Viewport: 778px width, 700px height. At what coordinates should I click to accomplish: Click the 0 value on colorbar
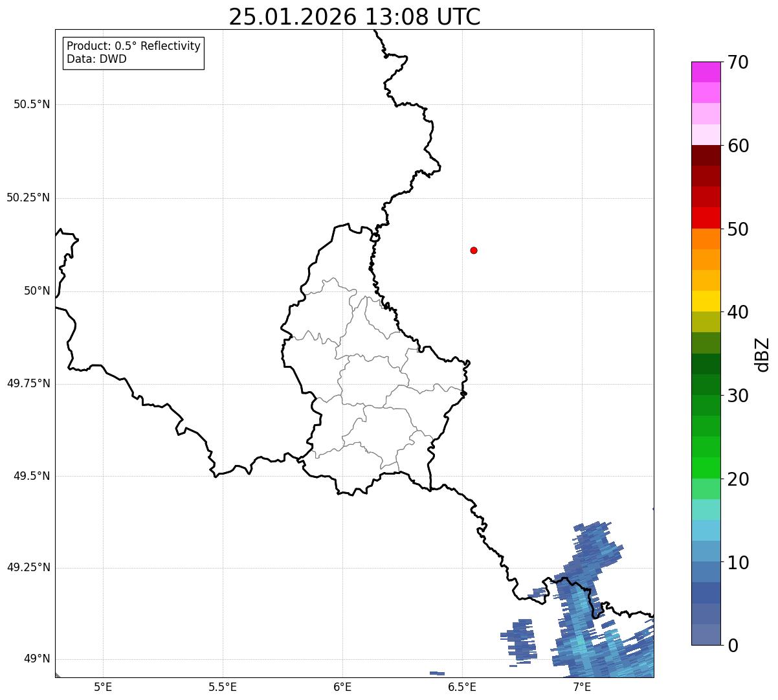[733, 646]
